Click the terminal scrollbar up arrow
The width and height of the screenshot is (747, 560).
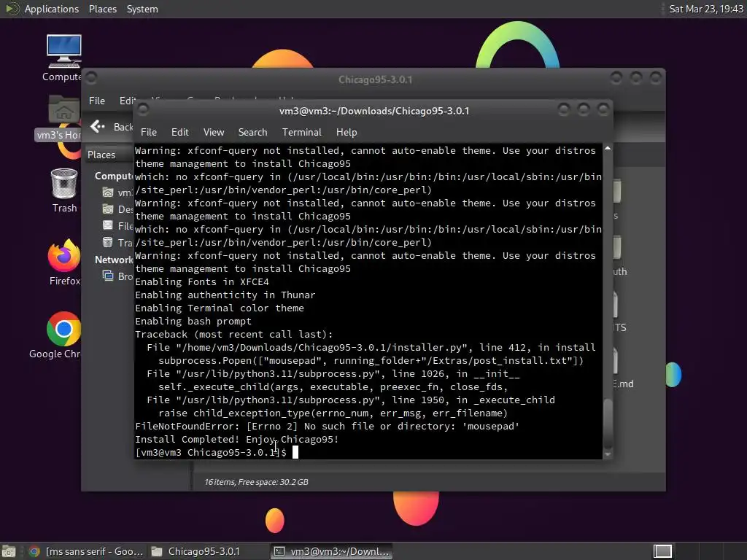[608, 149]
